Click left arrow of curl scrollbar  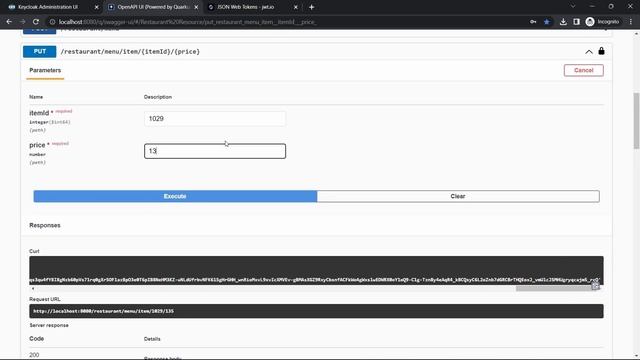click(x=33, y=289)
